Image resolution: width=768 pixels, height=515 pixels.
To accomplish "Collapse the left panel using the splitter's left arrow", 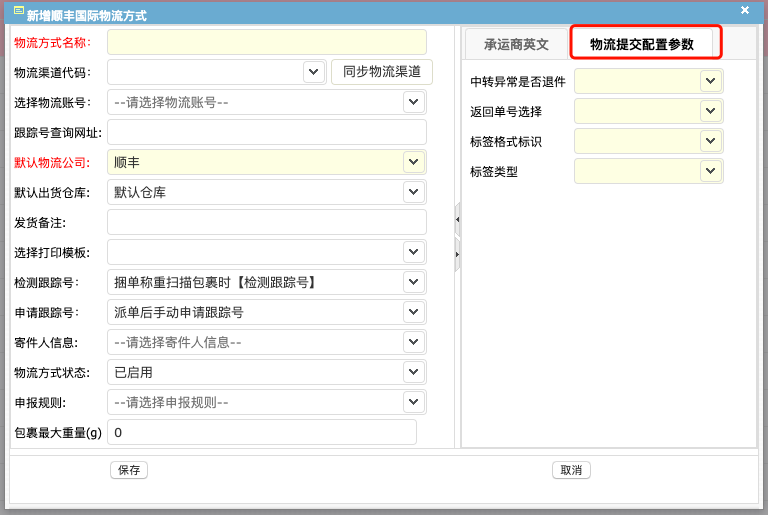I will pos(457,220).
